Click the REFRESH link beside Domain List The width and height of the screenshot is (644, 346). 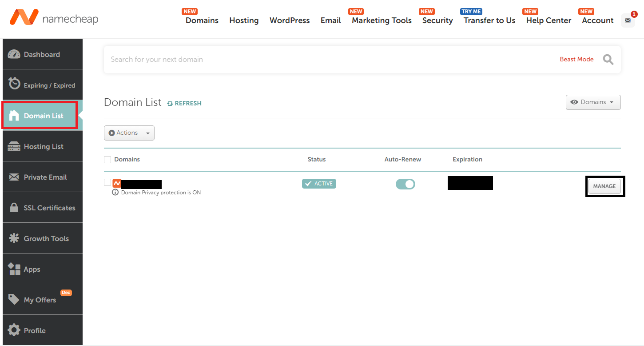click(184, 103)
